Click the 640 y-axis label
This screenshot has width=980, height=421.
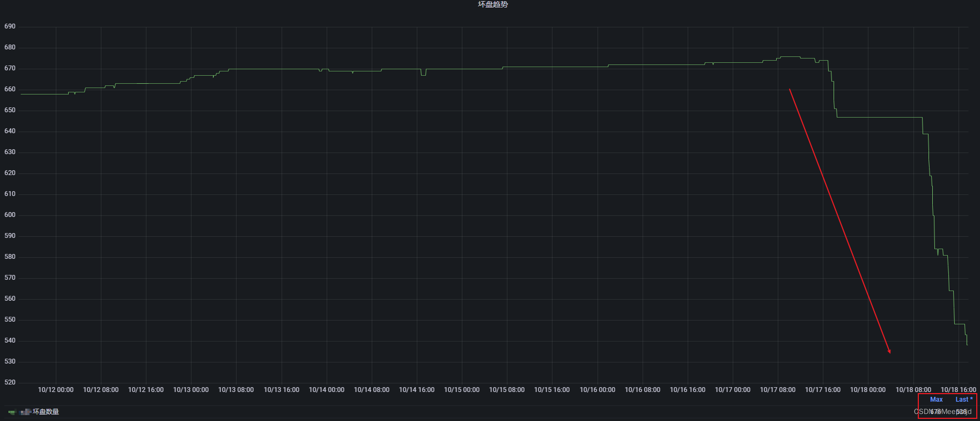[x=10, y=131]
